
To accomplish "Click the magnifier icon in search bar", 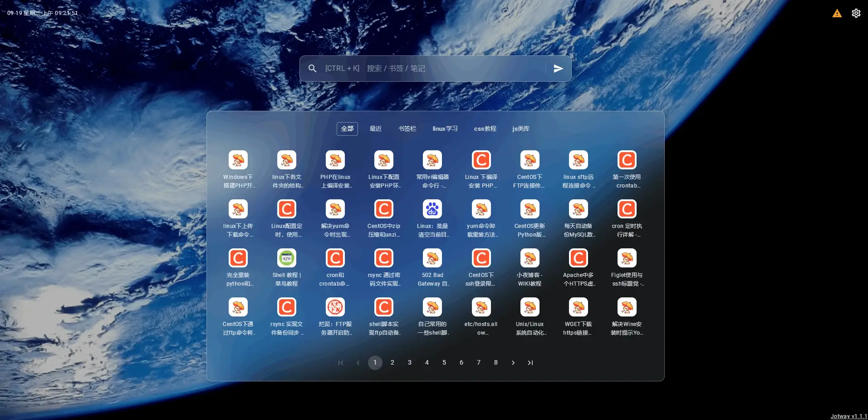I will (313, 69).
